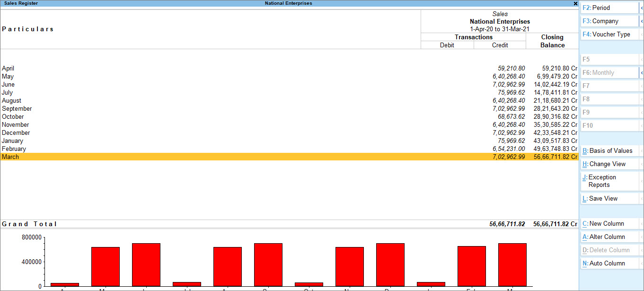Click the Credit column header
The image size is (644, 291).
tap(500, 45)
